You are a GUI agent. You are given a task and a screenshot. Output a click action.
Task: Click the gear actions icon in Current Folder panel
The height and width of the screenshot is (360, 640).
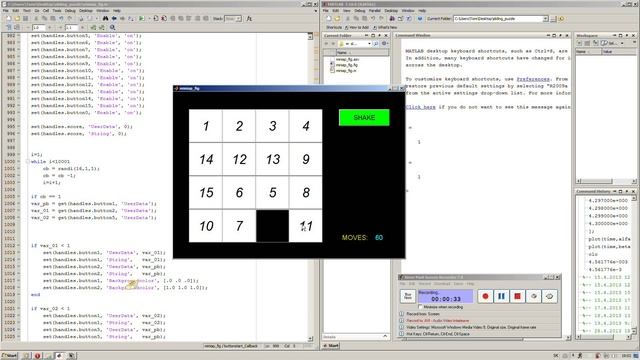pos(384,43)
